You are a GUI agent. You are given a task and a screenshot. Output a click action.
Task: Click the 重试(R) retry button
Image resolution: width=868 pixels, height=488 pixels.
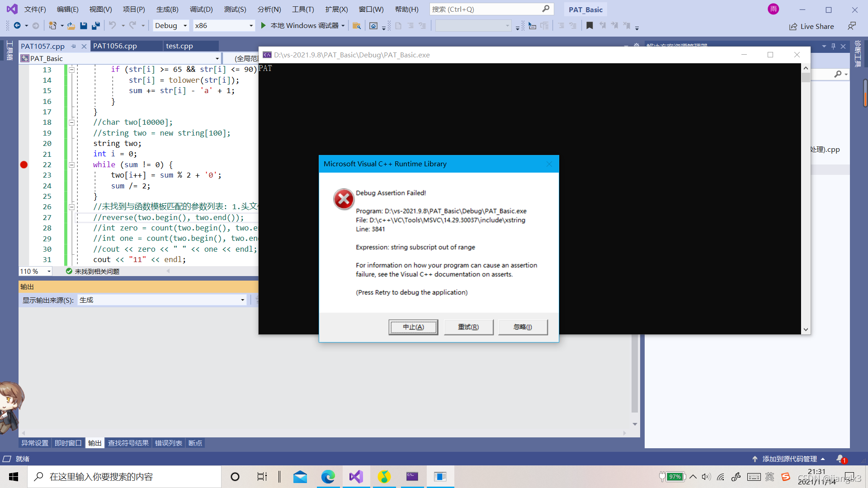[468, 327]
